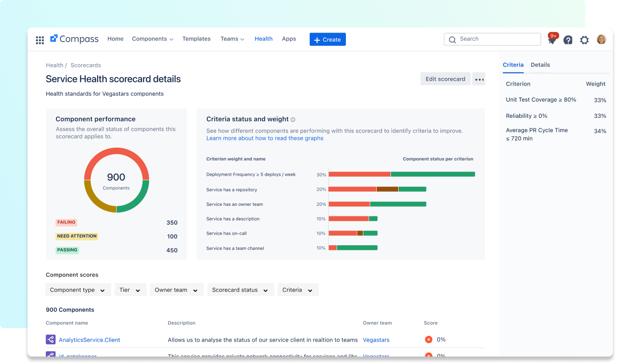The width and height of the screenshot is (617, 364).
Task: Click Unit Test Coverage ≥ 80% criterion
Action: [x=541, y=100]
